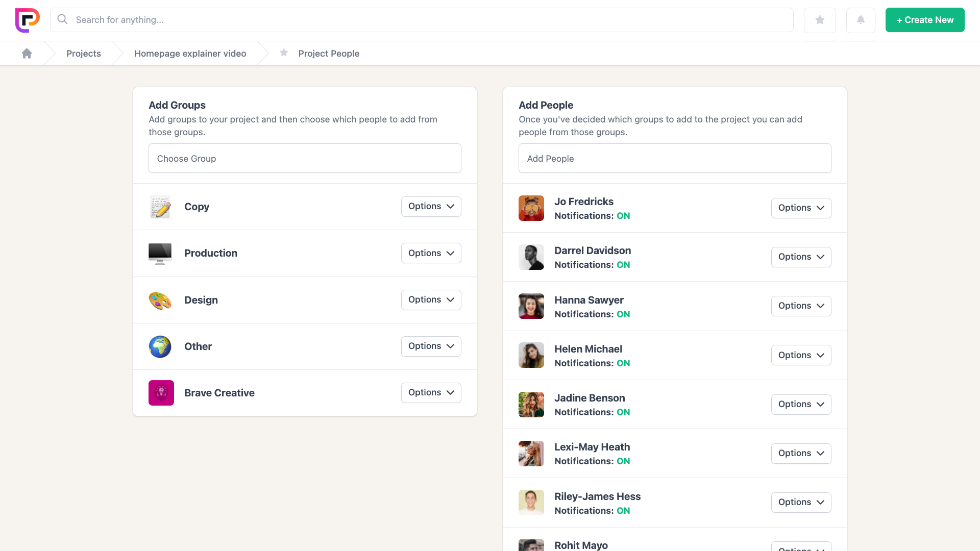
Task: Click the app logo in top-left
Action: pyautogui.click(x=28, y=20)
